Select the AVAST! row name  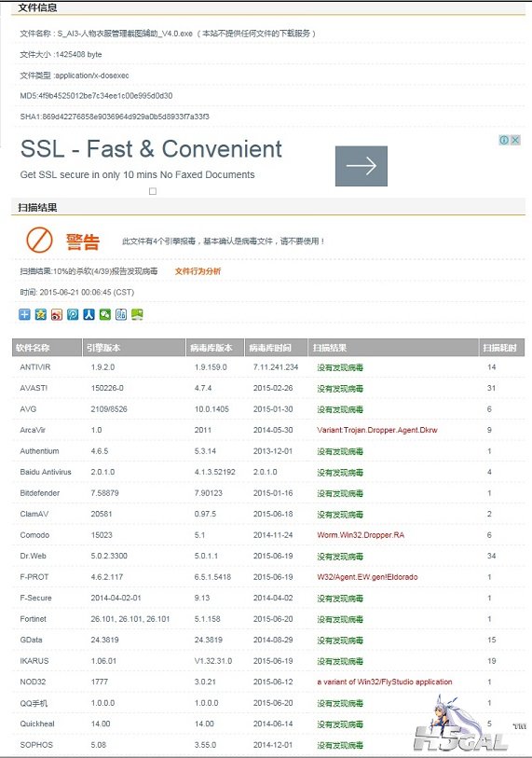[x=34, y=388]
